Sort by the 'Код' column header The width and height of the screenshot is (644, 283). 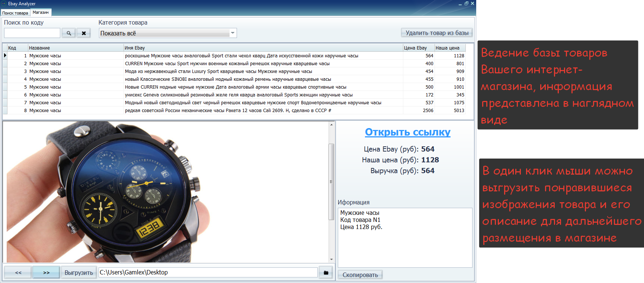coord(17,48)
